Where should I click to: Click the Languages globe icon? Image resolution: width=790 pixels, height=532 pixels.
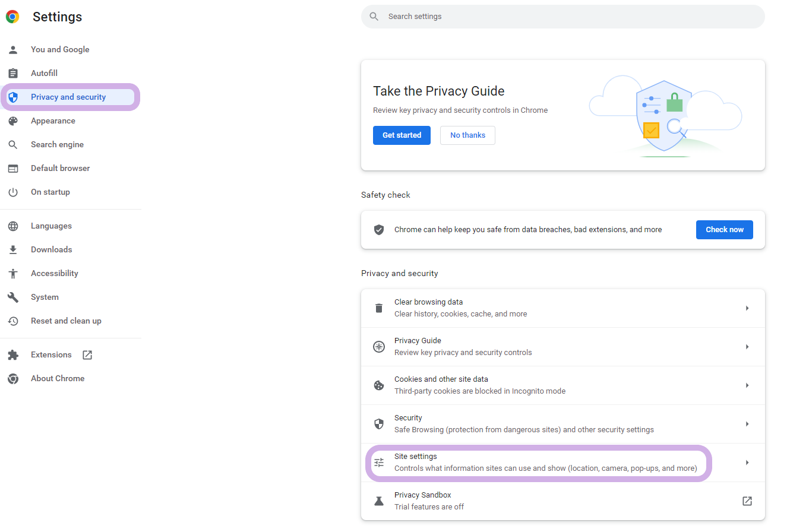13,226
